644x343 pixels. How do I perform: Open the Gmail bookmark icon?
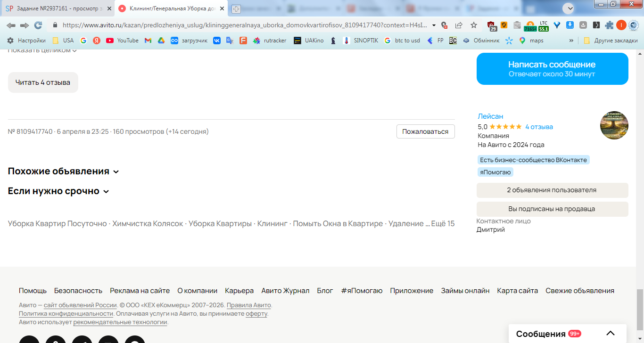148,41
